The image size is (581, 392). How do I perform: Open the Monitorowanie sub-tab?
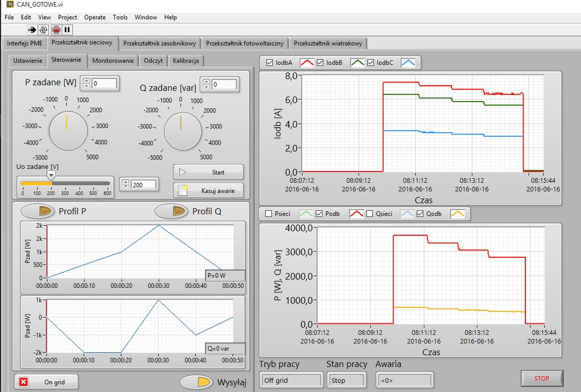point(113,60)
